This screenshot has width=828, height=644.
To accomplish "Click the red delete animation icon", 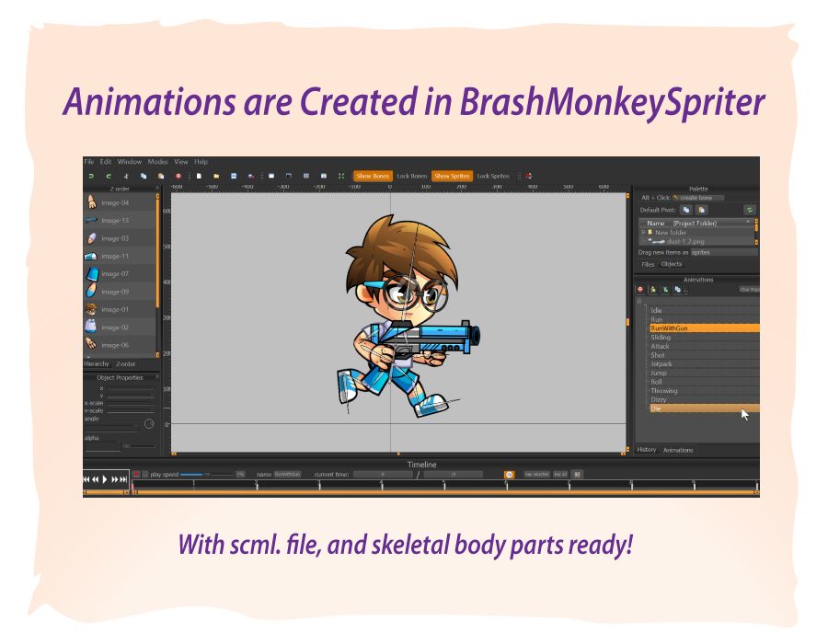I will [640, 290].
